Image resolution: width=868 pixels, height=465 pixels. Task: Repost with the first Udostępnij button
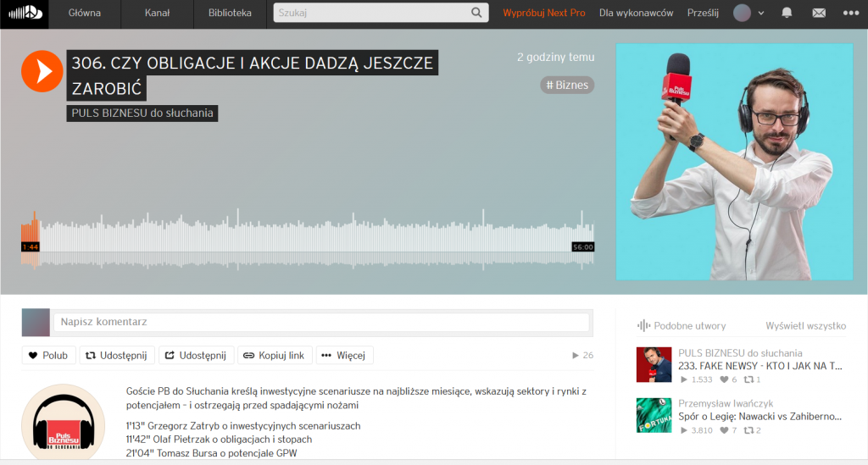[x=117, y=355]
